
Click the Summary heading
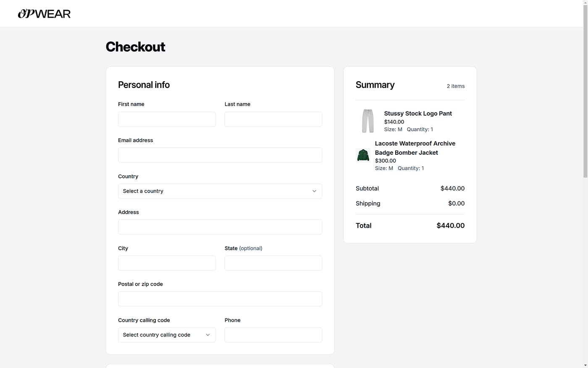click(x=375, y=85)
